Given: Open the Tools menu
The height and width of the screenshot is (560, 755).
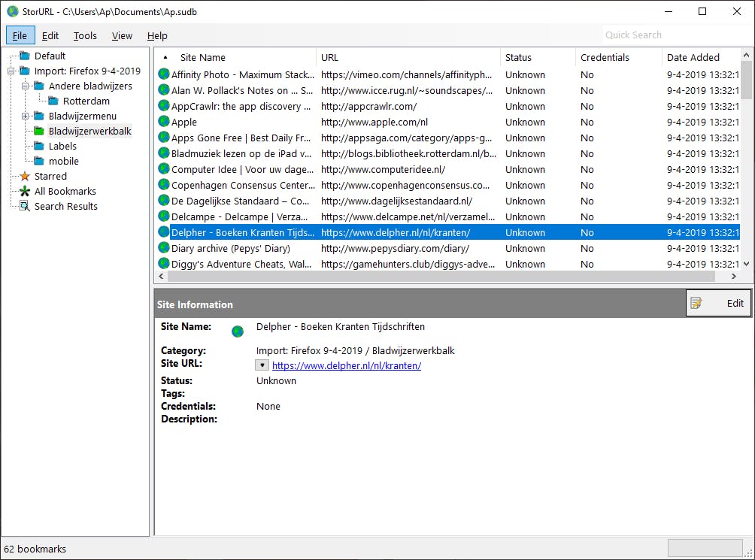Looking at the screenshot, I should (85, 35).
